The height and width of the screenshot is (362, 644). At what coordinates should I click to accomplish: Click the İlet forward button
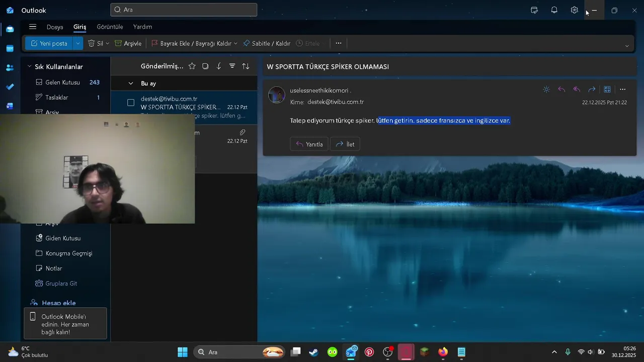345,144
